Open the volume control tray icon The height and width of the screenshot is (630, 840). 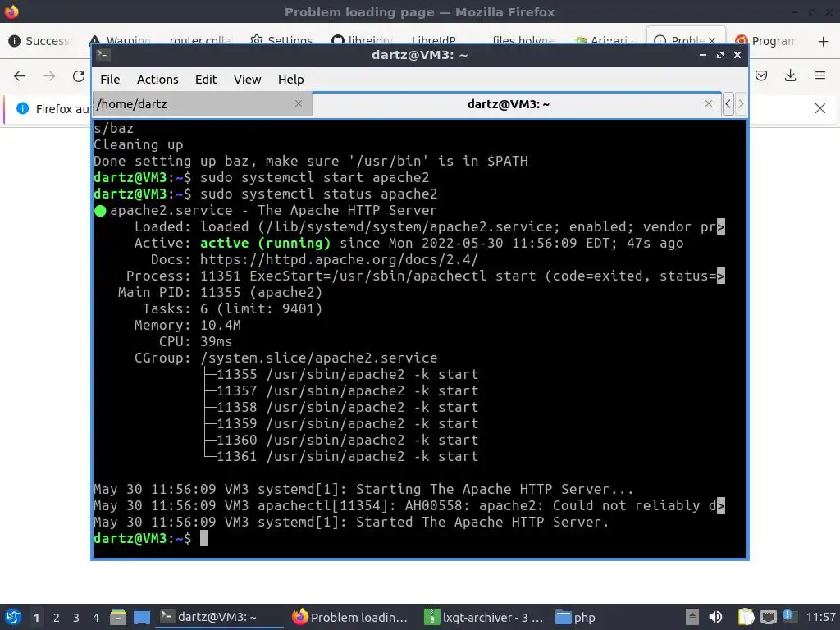(715, 617)
